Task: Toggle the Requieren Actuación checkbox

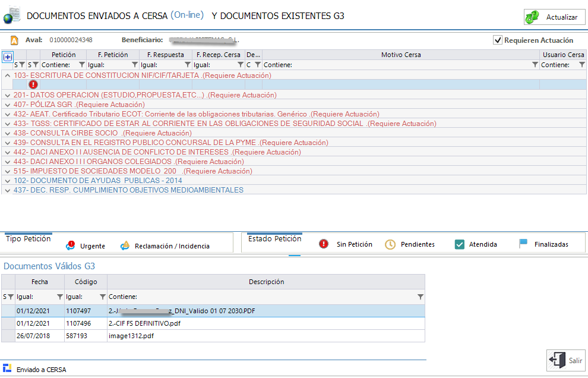Action: [x=498, y=40]
